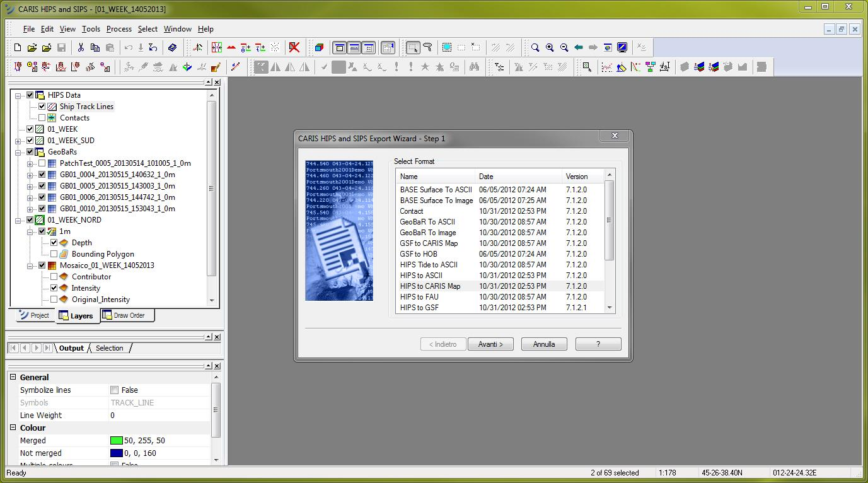Expand the GB01_0004_20130515_143632_1_0m node

point(30,175)
